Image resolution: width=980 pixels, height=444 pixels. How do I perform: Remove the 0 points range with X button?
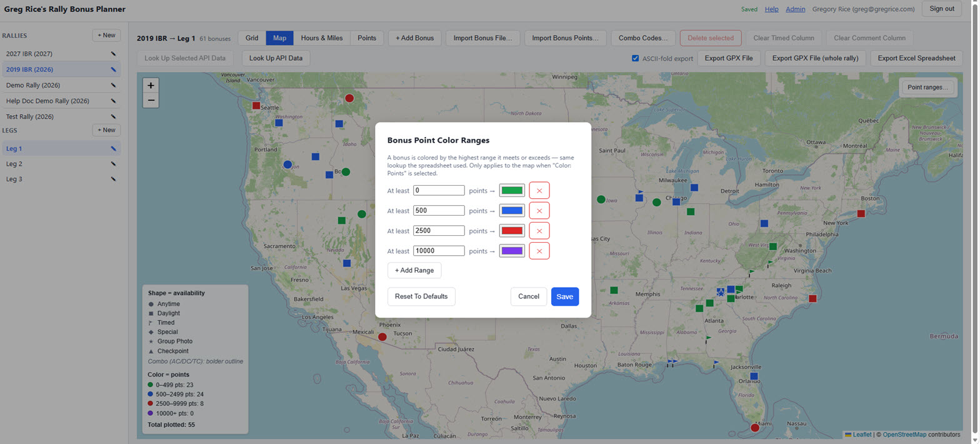(x=539, y=191)
